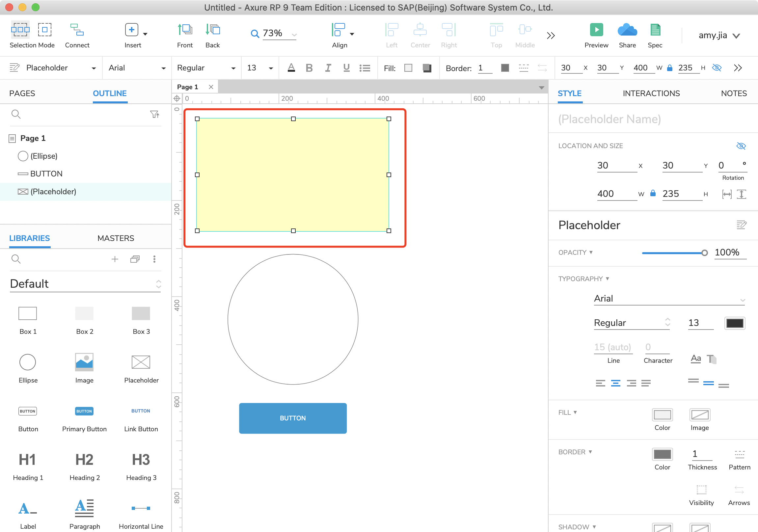Add Placeholder widget from library
Screen dimensions: 758x532
pyautogui.click(x=141, y=362)
